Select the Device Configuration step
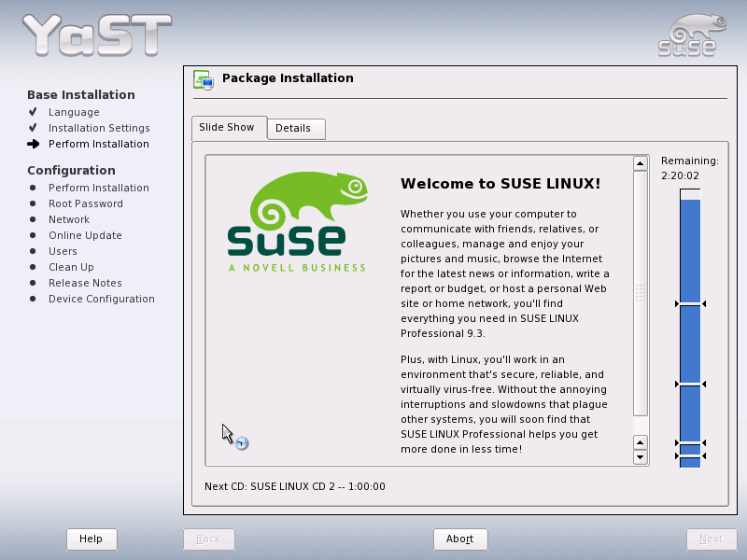 (102, 299)
